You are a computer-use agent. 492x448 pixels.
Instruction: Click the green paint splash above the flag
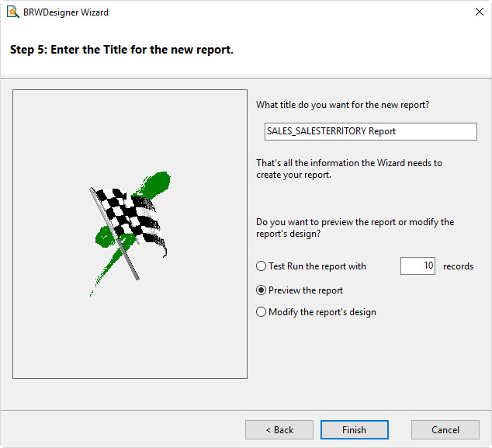point(156,184)
